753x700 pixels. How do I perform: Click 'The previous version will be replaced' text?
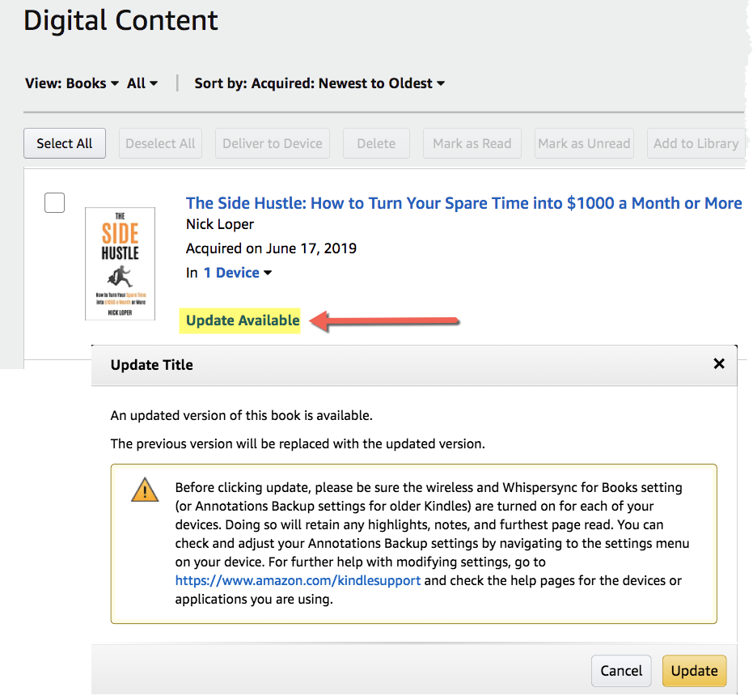[x=298, y=443]
